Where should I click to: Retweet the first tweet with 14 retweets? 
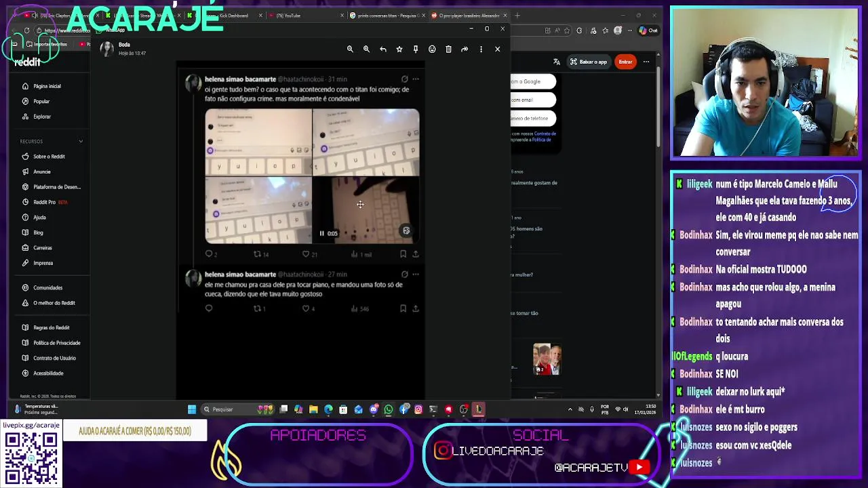coord(258,253)
